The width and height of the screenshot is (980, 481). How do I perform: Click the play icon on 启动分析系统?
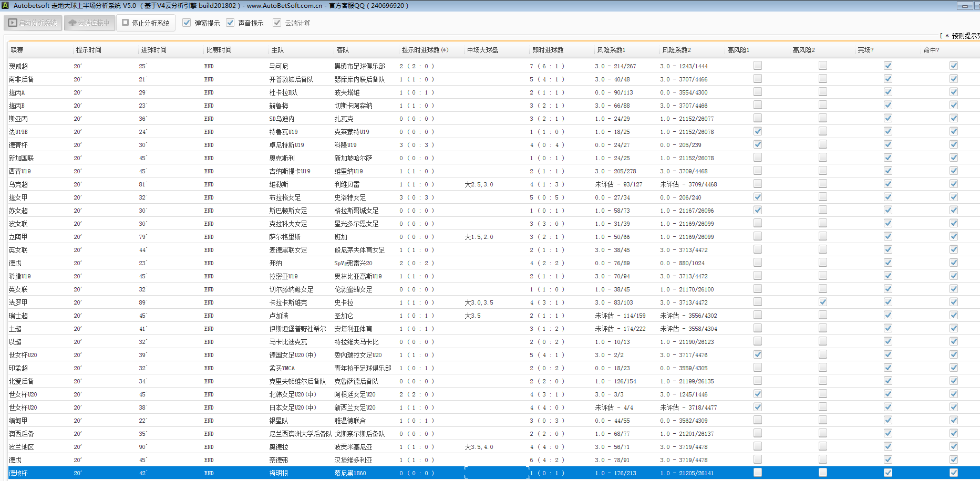pyautogui.click(x=13, y=23)
